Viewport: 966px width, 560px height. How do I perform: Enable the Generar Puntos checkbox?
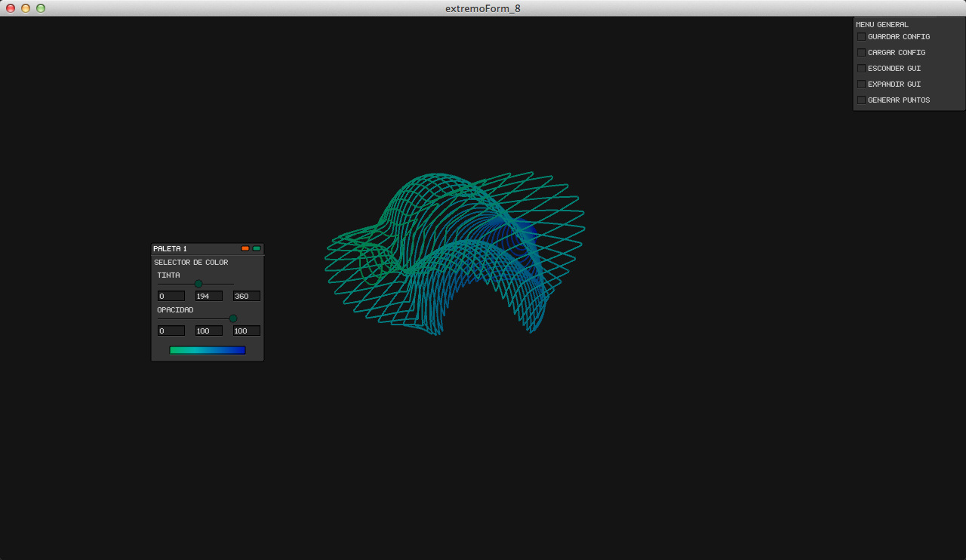click(861, 100)
